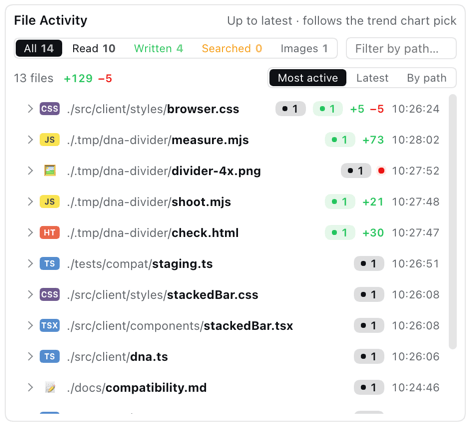Click green written badge on browser.css row
Image resolution: width=472 pixels, height=427 pixels.
[328, 109]
